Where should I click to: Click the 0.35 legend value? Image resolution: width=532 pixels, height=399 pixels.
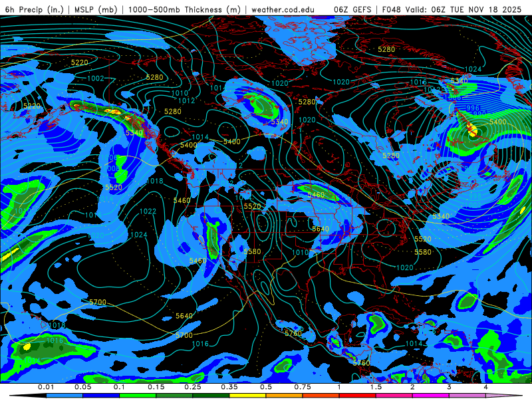point(229,387)
